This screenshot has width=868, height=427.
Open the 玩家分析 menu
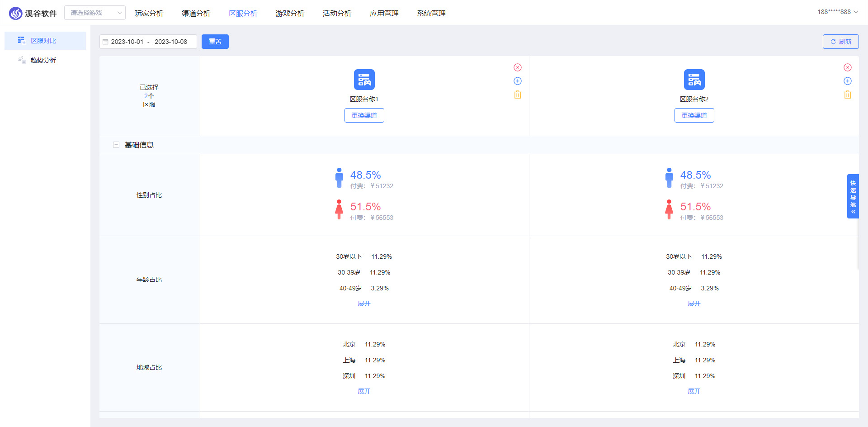149,14
